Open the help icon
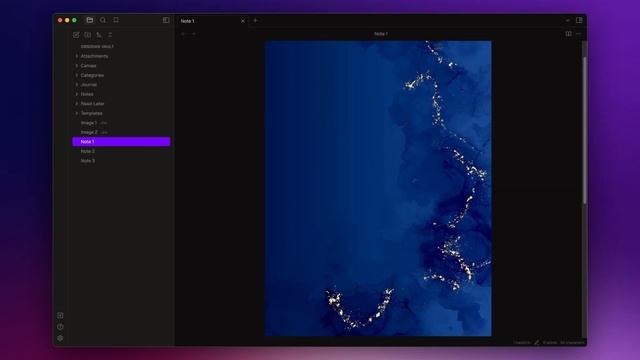The image size is (640, 360). 60,327
